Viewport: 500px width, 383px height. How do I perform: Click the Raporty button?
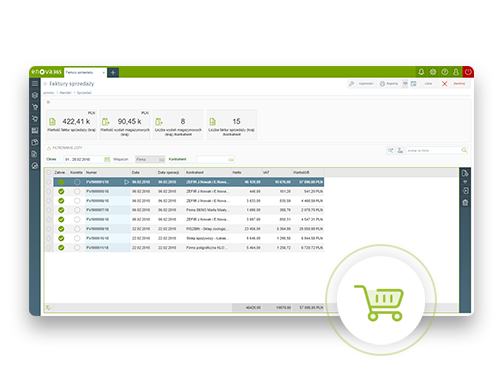[x=389, y=84]
